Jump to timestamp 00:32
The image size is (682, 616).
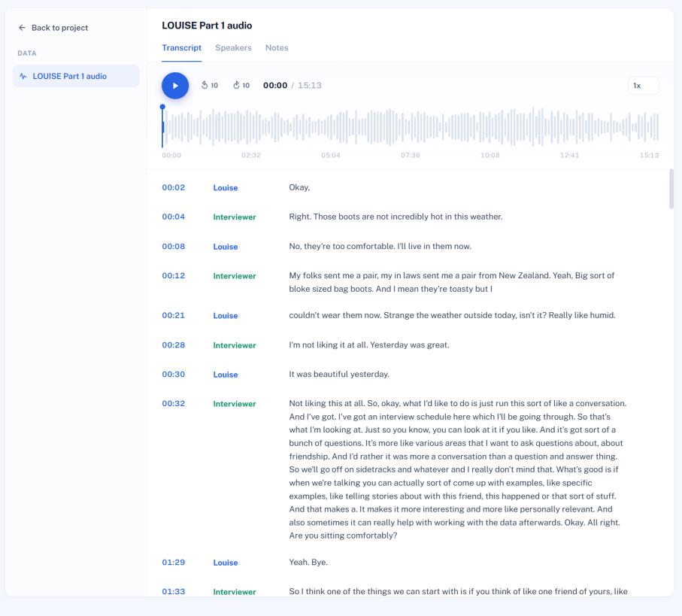pyautogui.click(x=174, y=403)
